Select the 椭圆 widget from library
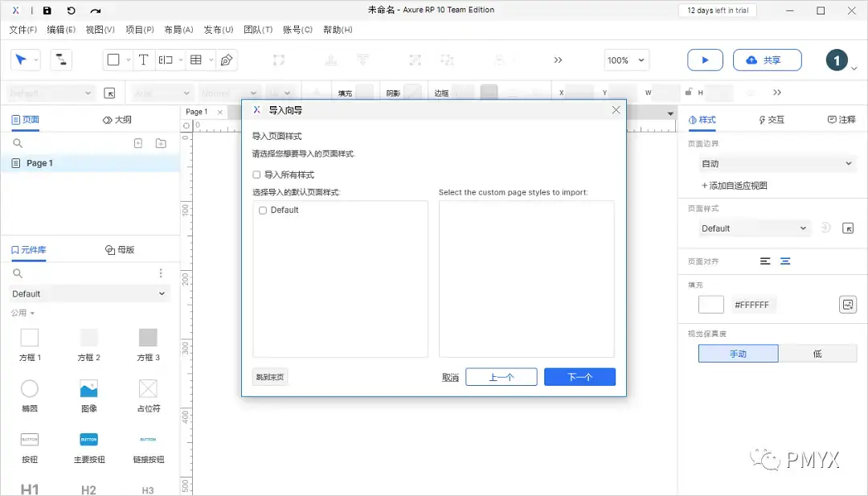Image resolution: width=868 pixels, height=496 pixels. (30, 388)
